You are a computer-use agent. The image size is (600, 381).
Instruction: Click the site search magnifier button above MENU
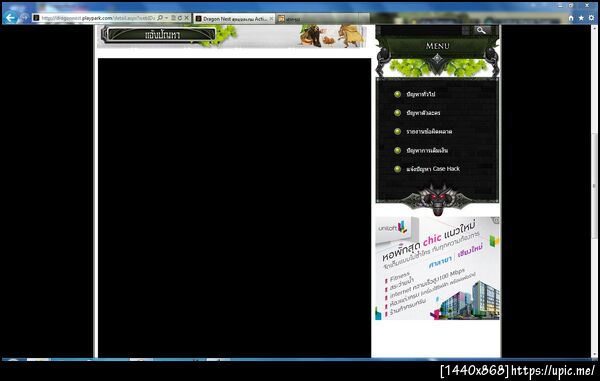coord(481,30)
